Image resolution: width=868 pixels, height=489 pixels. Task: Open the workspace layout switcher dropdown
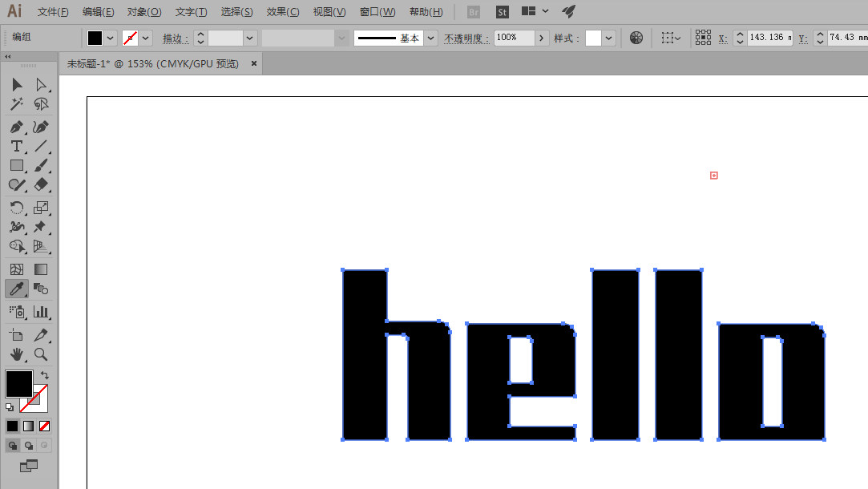(535, 11)
